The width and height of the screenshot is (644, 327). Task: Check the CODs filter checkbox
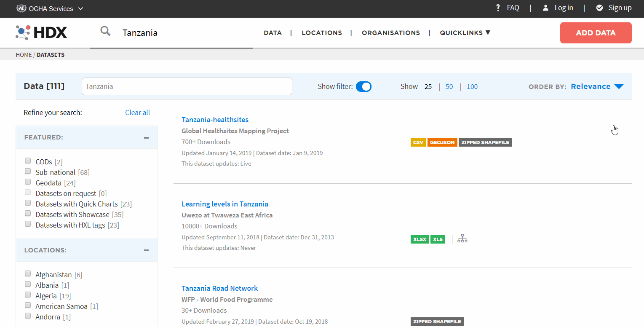pyautogui.click(x=28, y=161)
